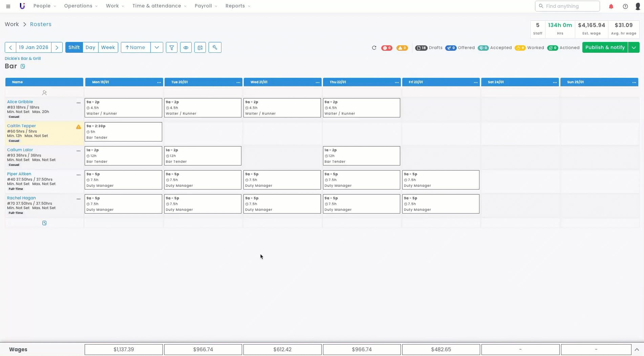Open the Payroll menu

point(206,6)
